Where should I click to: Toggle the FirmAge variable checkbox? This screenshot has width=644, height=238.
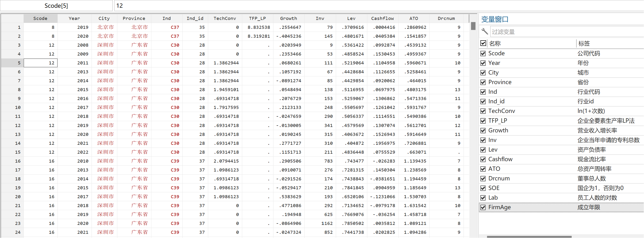click(483, 207)
